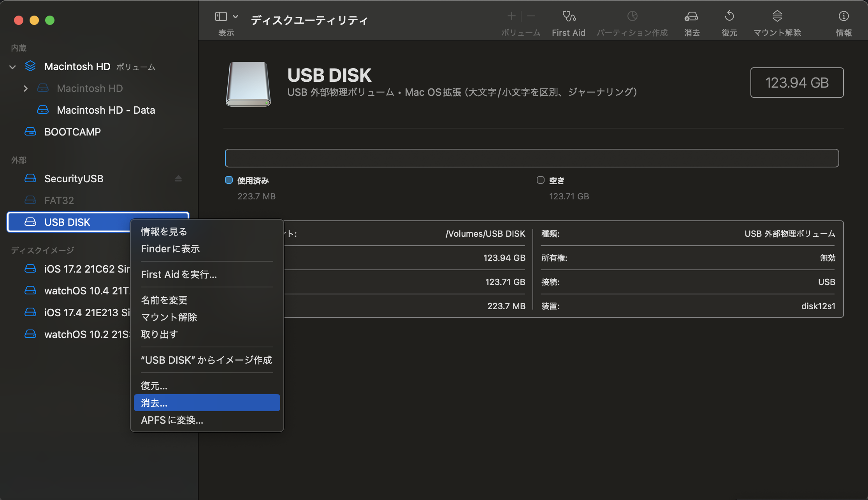
Task: Click the First Aid stethoscope toolbar icon
Action: pyautogui.click(x=569, y=16)
